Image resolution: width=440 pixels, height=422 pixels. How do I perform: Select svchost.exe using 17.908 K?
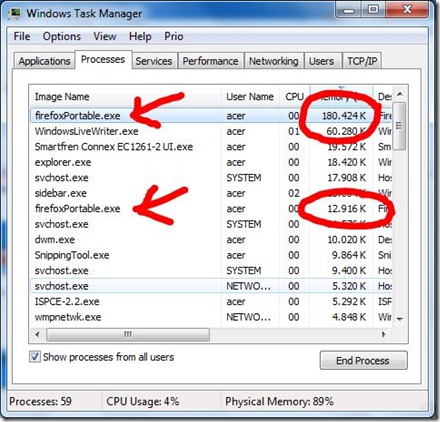coord(211,178)
